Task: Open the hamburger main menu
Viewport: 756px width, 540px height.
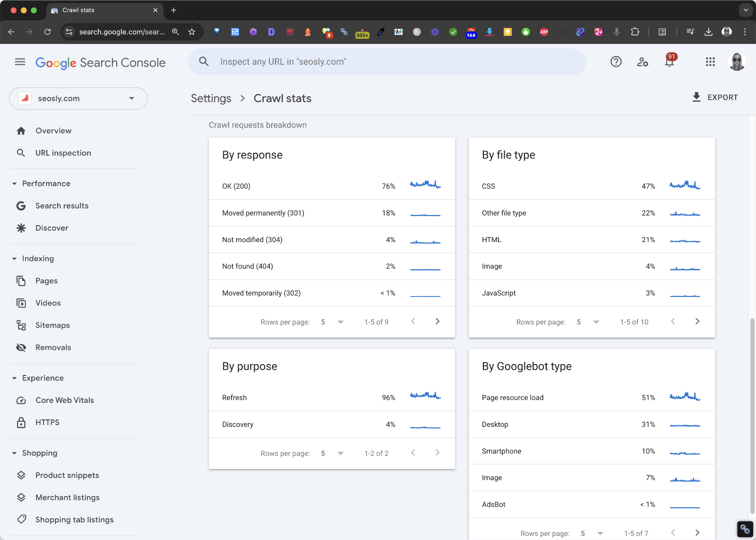Action: click(x=20, y=62)
